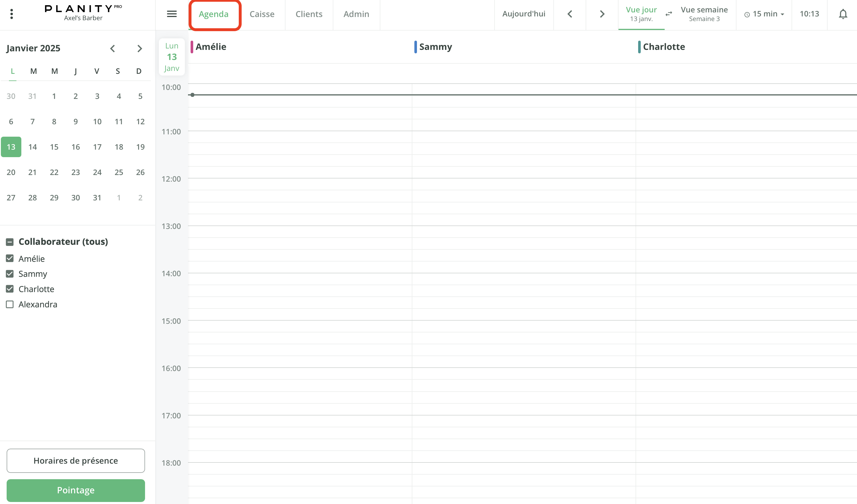Toggle the Collaborateur (tous) master checkbox
The image size is (857, 504).
pos(10,242)
